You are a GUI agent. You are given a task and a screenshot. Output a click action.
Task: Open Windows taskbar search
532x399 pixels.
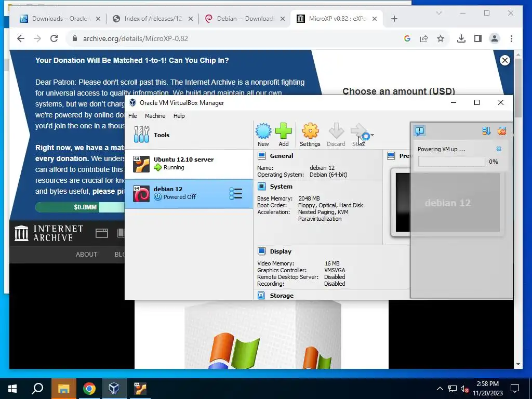click(x=37, y=389)
